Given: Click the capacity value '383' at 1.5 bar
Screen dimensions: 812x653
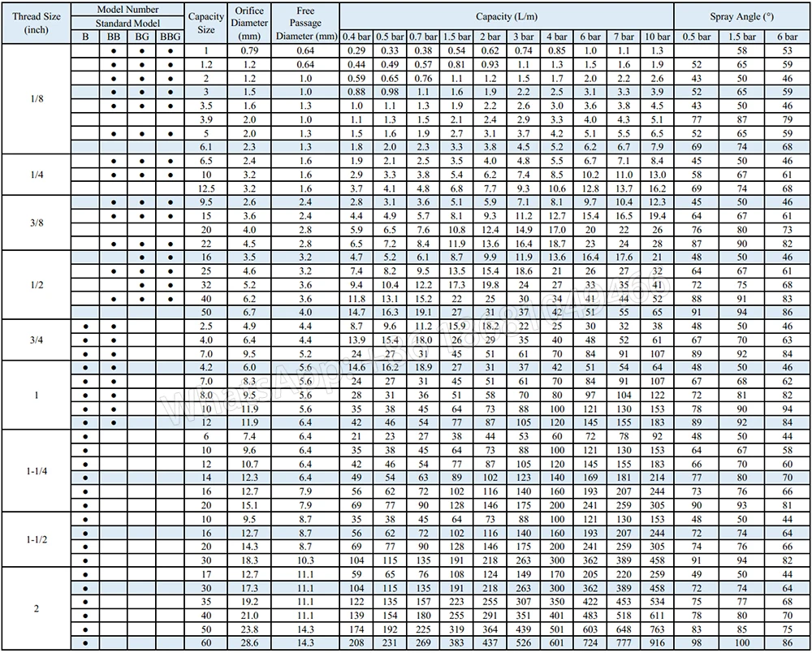Looking at the screenshot, I should (x=456, y=642).
